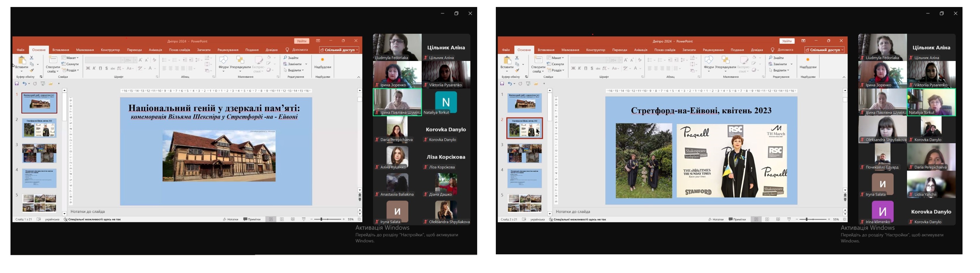The height and width of the screenshot is (273, 980).
Task: Open Reading view from right window's status bar
Action: 778,219
